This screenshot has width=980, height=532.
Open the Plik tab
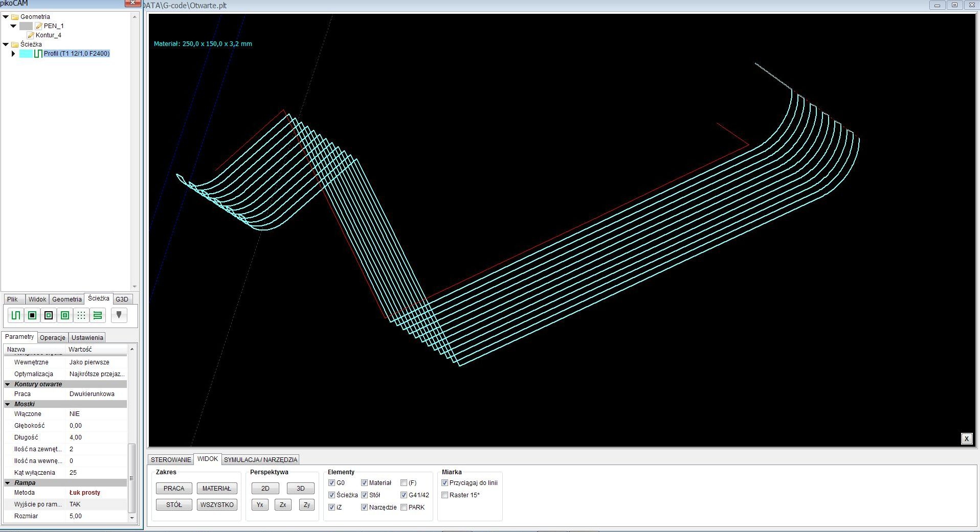click(x=13, y=299)
